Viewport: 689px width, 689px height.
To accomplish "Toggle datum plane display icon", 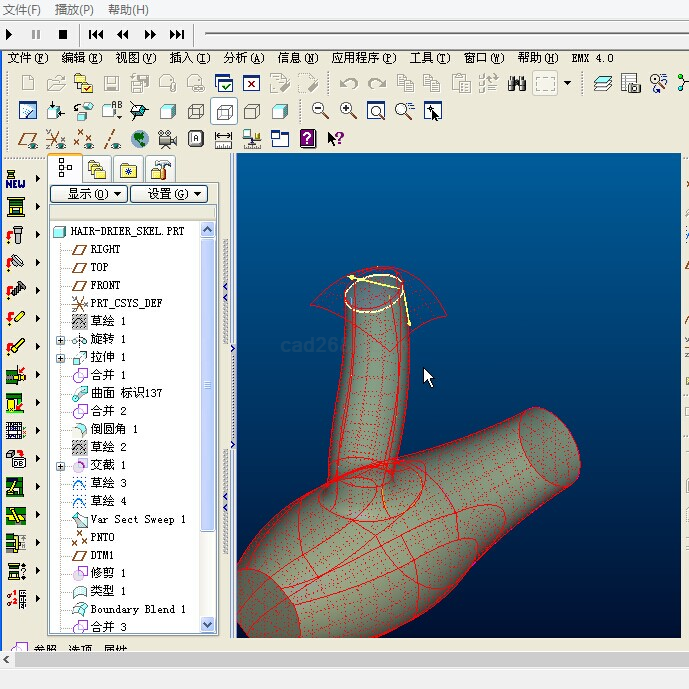I will [x=28, y=139].
